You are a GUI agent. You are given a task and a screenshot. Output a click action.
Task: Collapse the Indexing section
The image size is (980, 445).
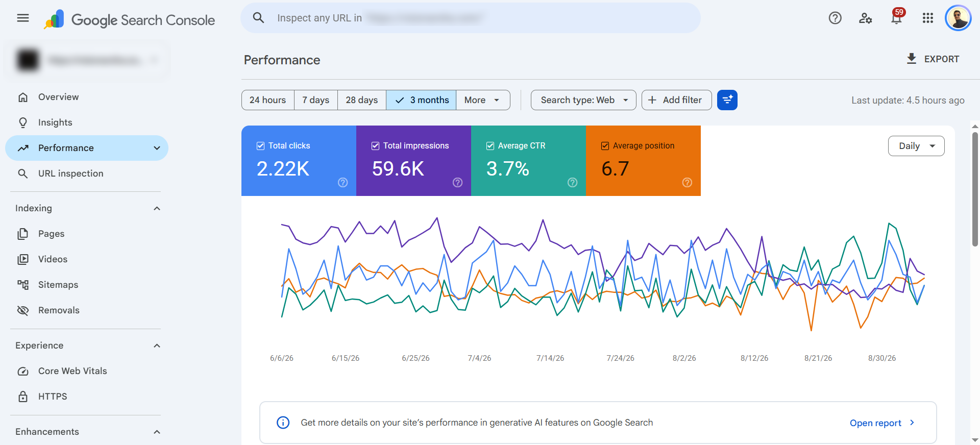pos(157,208)
